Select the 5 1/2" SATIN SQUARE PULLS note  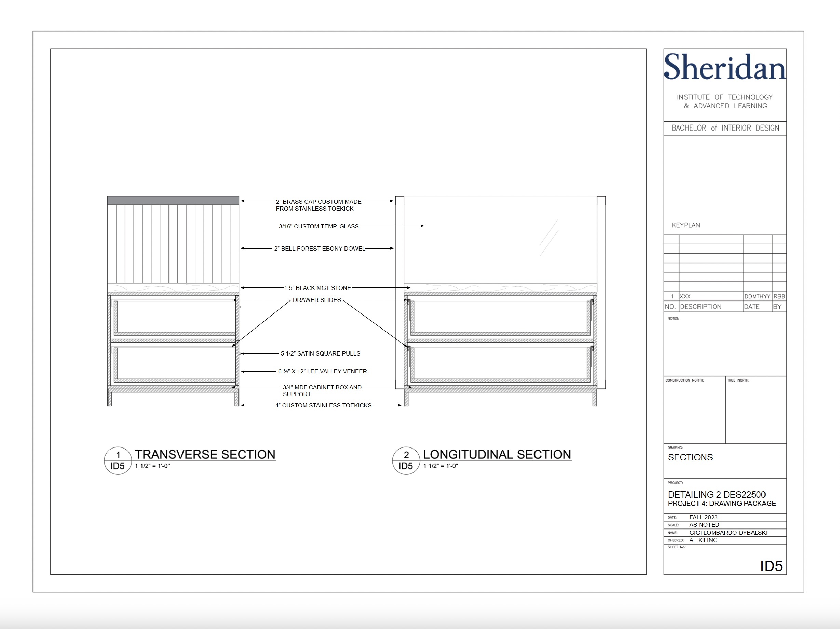(x=320, y=353)
